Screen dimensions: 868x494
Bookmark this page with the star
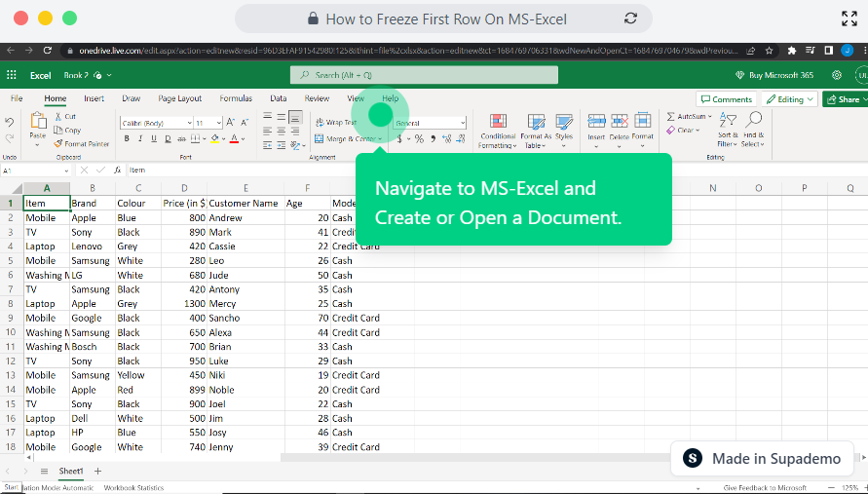tap(769, 51)
